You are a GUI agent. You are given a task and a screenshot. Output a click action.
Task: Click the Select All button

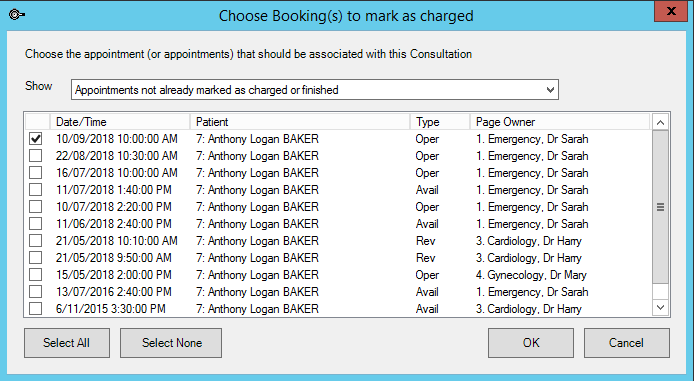point(67,343)
